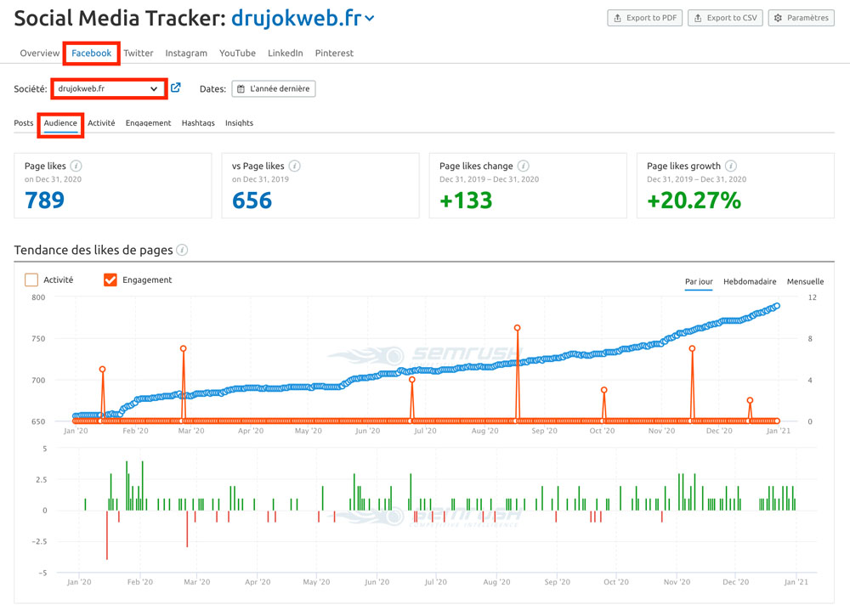Go to the Insights sub-tab

pyautogui.click(x=239, y=123)
